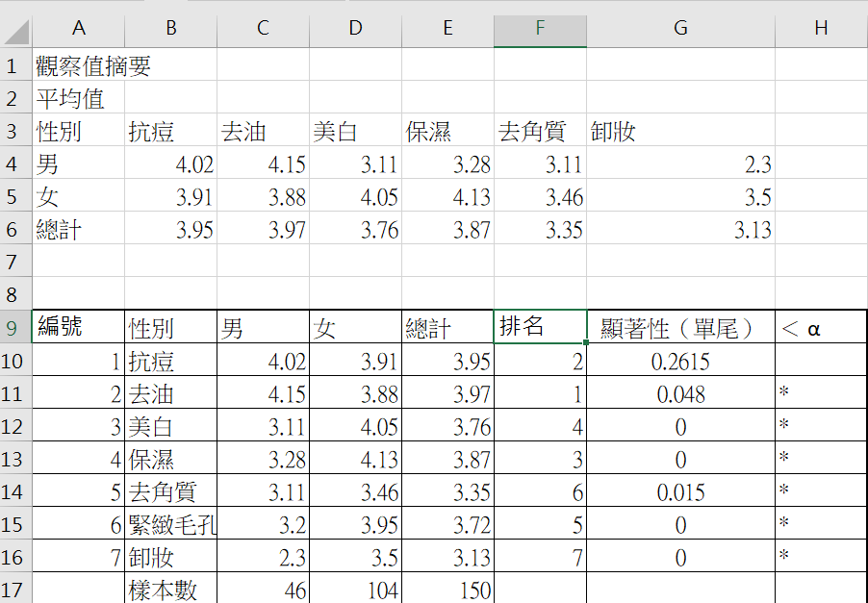Select the cell with value 0.2615

point(680,361)
